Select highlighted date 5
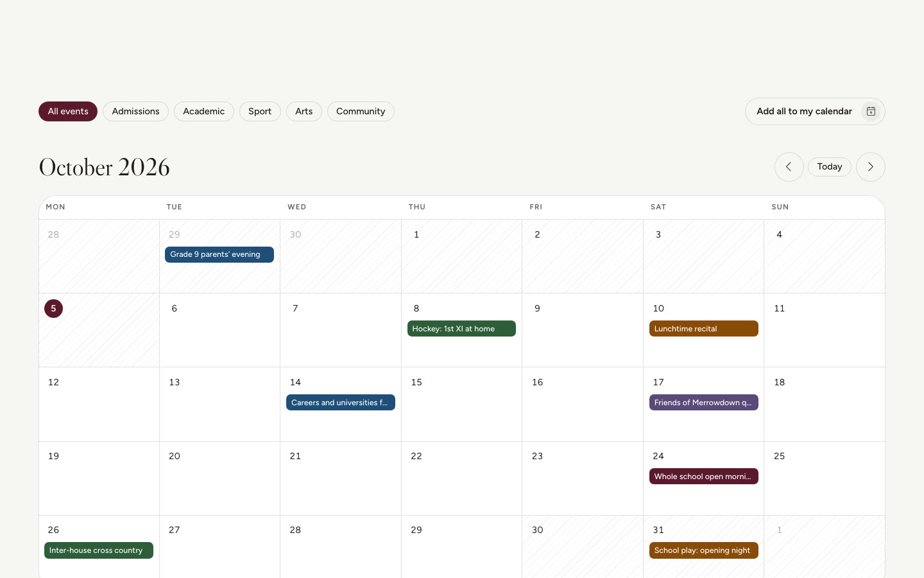The height and width of the screenshot is (578, 924). [53, 309]
